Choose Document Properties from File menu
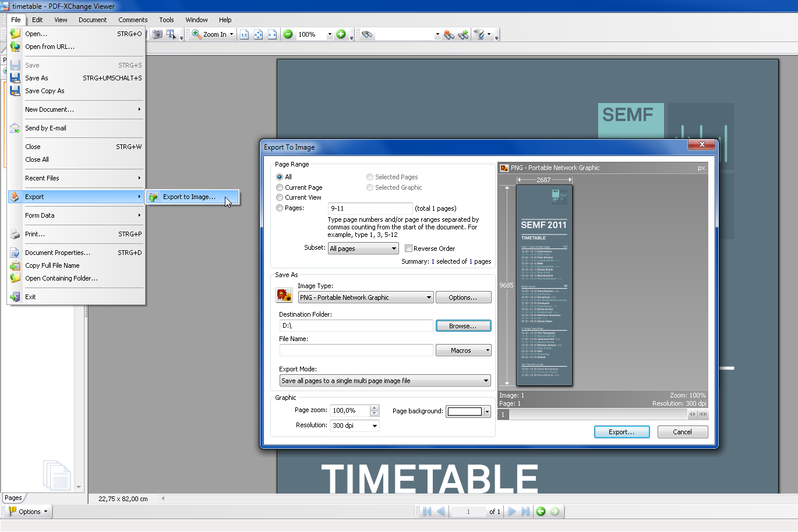 coord(57,253)
